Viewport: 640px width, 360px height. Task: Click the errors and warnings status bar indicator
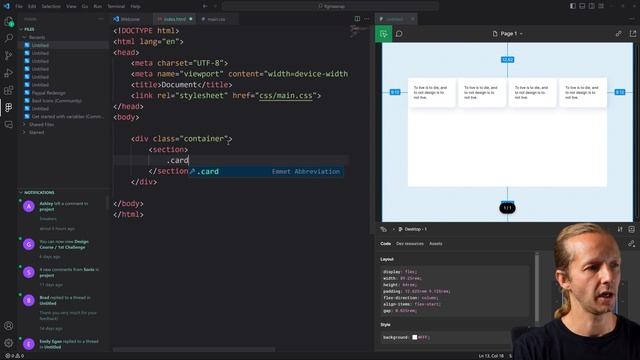point(14,356)
